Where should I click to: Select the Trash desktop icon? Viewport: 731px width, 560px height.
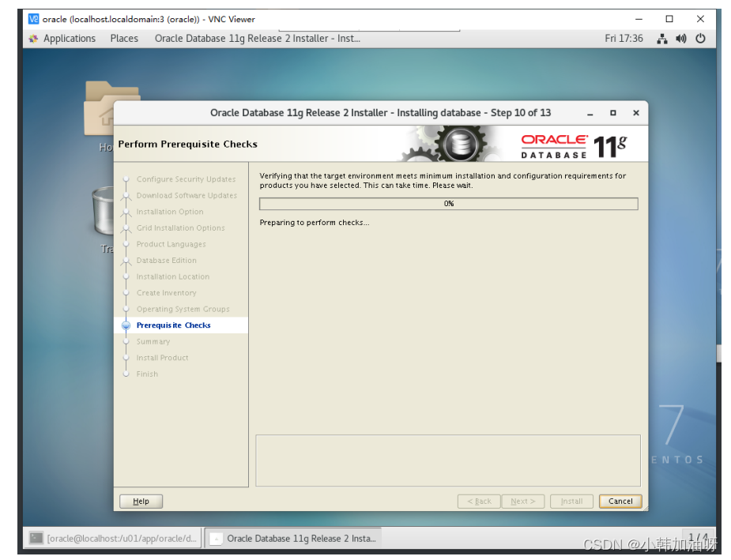[103, 219]
